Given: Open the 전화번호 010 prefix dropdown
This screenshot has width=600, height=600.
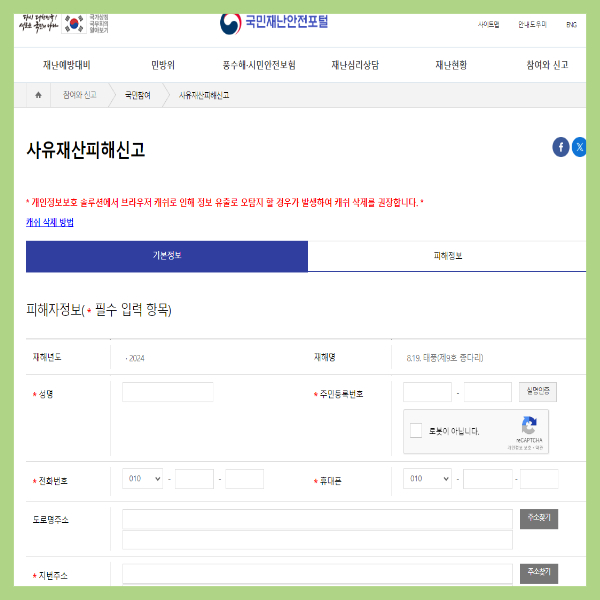Looking at the screenshot, I should [143, 478].
